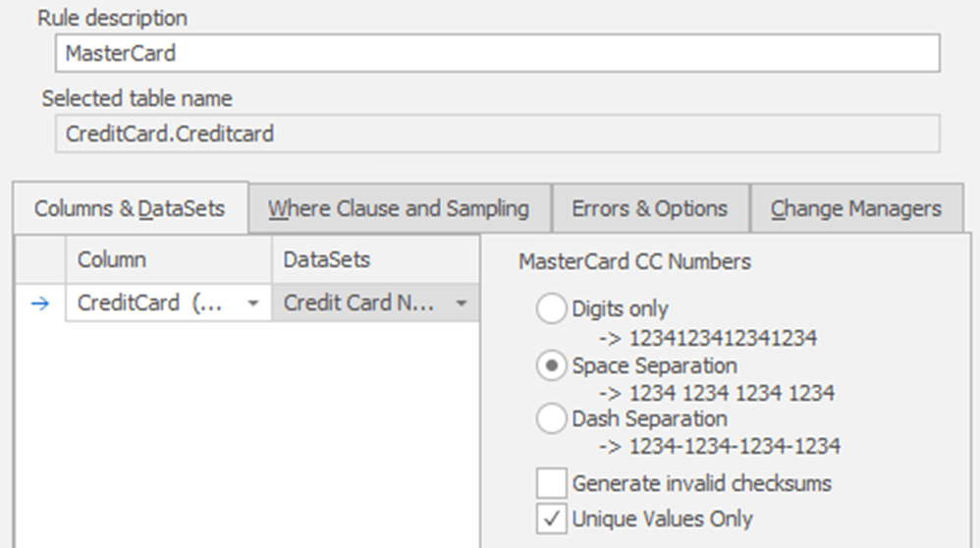Click the MasterCard CC Numbers heading

pos(635,261)
